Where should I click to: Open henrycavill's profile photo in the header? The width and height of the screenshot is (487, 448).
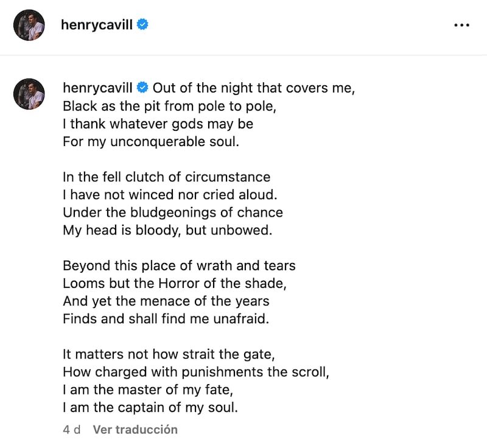pyautogui.click(x=28, y=25)
